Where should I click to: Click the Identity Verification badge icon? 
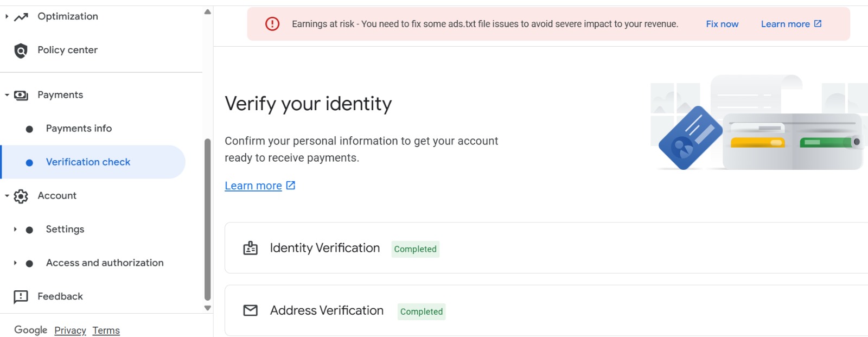(250, 248)
